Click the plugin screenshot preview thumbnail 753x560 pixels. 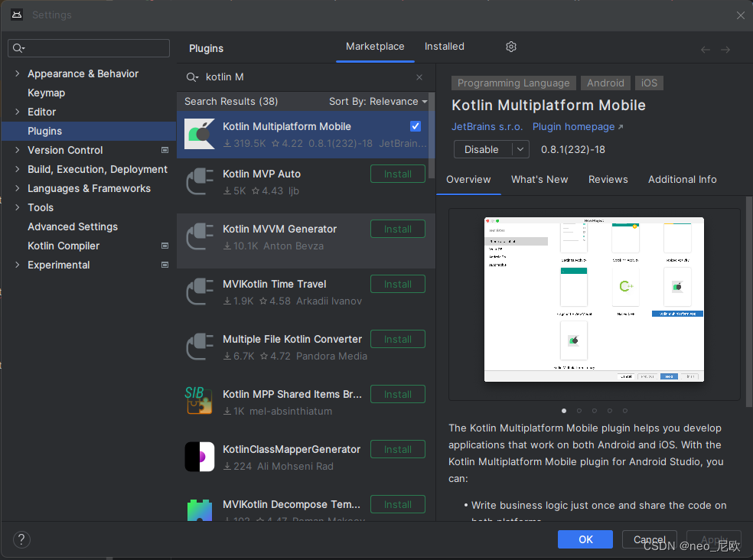[x=594, y=299]
